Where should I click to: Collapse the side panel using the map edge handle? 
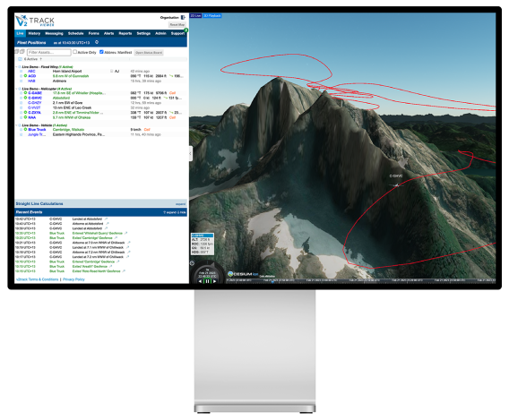[x=191, y=153]
